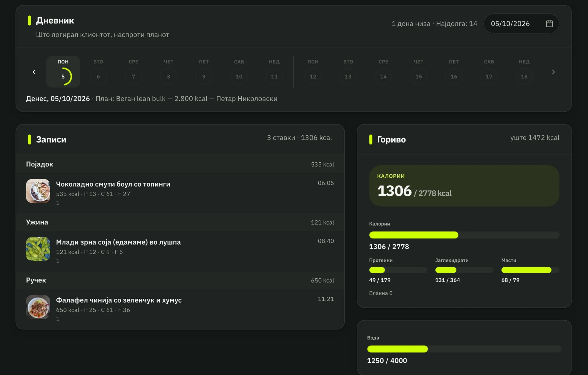The height and width of the screenshot is (375, 588).
Task: Click the уште 1472 kcal label
Action: (x=535, y=138)
